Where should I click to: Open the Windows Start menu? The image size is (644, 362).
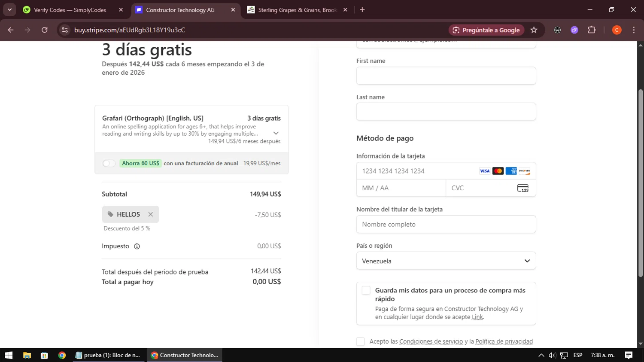click(x=9, y=355)
